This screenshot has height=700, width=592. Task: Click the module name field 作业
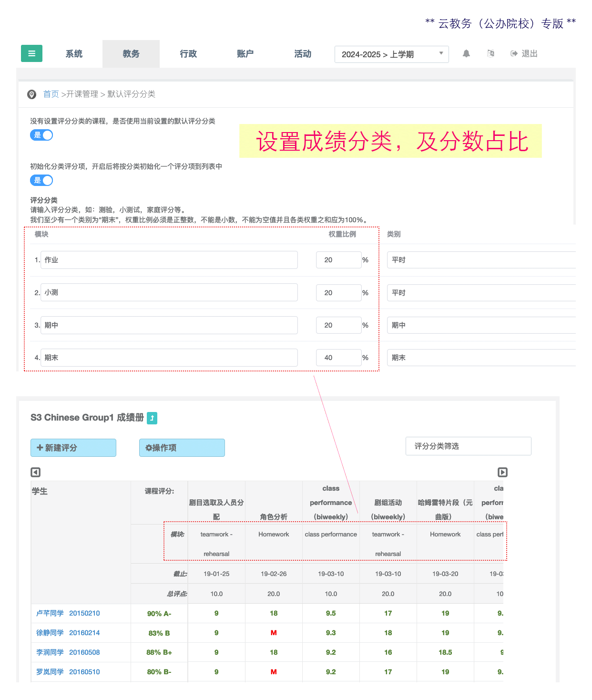169,260
